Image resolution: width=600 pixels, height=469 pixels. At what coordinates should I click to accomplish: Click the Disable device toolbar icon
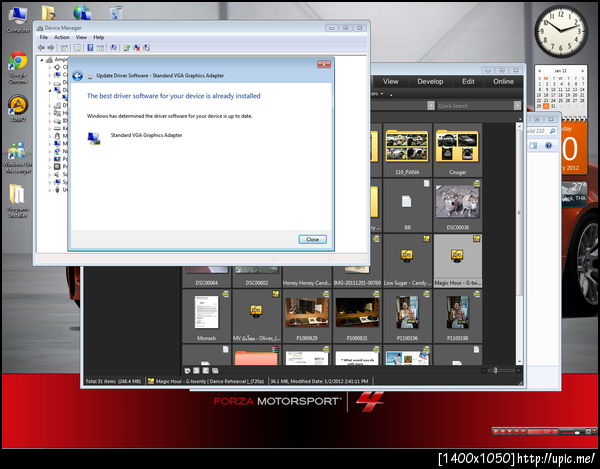point(147,48)
